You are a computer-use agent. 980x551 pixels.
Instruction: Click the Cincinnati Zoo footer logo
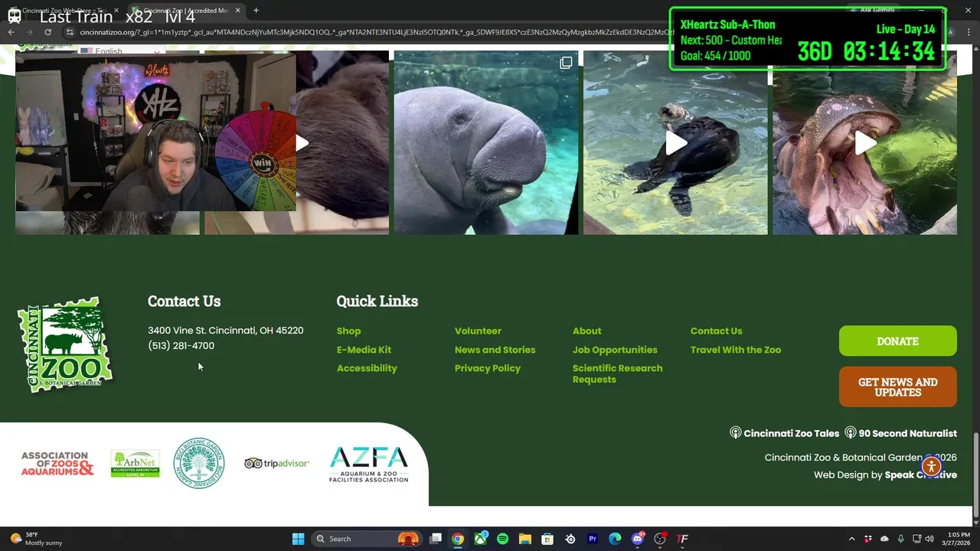tap(65, 345)
